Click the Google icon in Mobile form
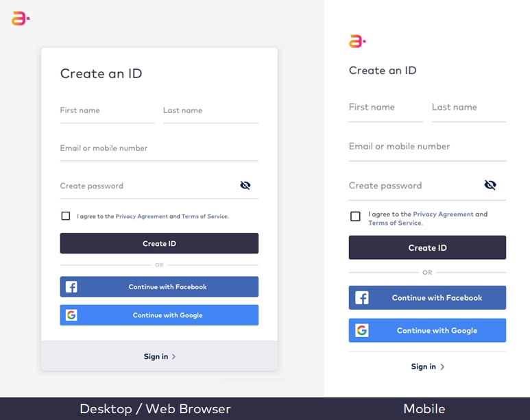The width and height of the screenshot is (530, 420). pyautogui.click(x=361, y=330)
